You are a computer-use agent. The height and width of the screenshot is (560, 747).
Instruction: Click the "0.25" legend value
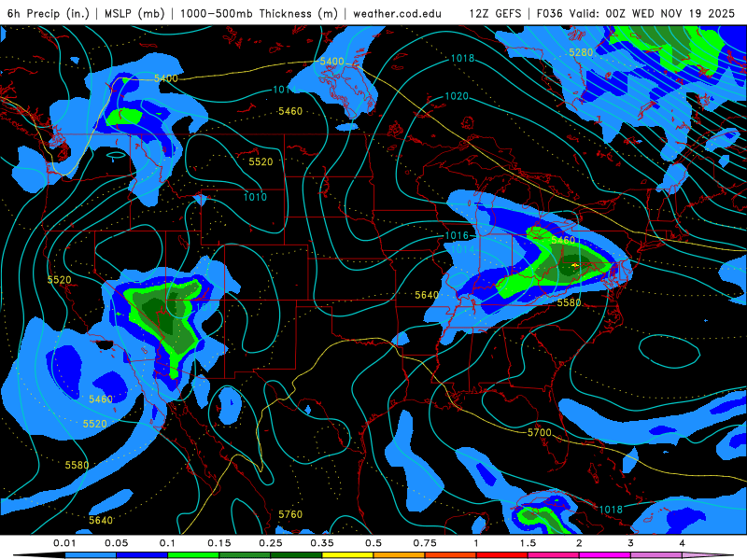[270, 543]
